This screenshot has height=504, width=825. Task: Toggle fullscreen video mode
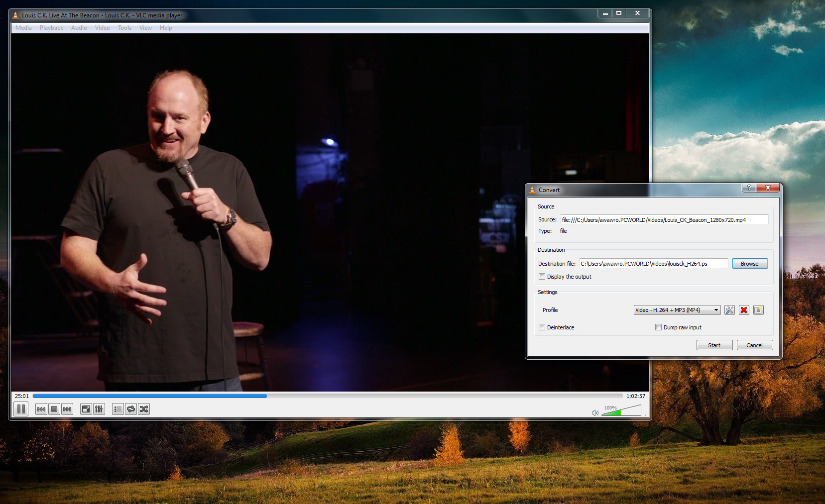click(86, 409)
